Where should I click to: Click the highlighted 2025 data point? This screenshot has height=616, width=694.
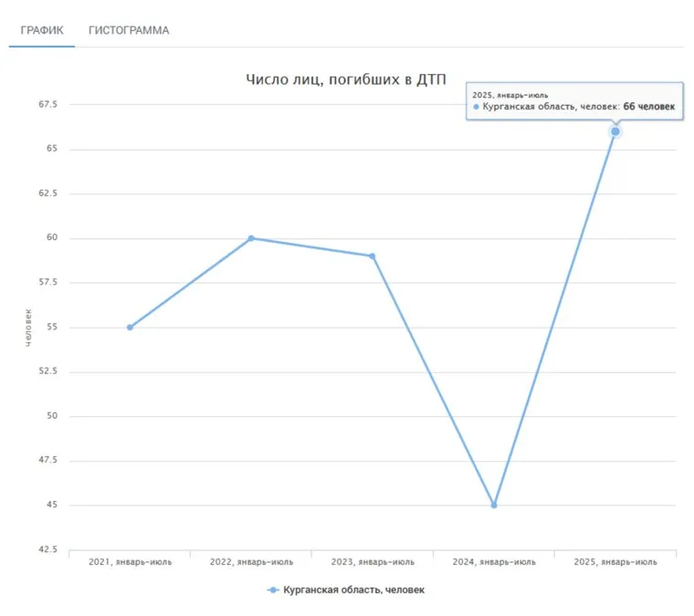point(615,131)
